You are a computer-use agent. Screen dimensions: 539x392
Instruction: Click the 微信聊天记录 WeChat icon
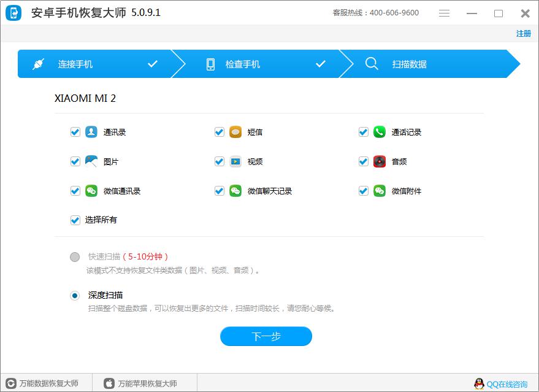[x=235, y=191]
